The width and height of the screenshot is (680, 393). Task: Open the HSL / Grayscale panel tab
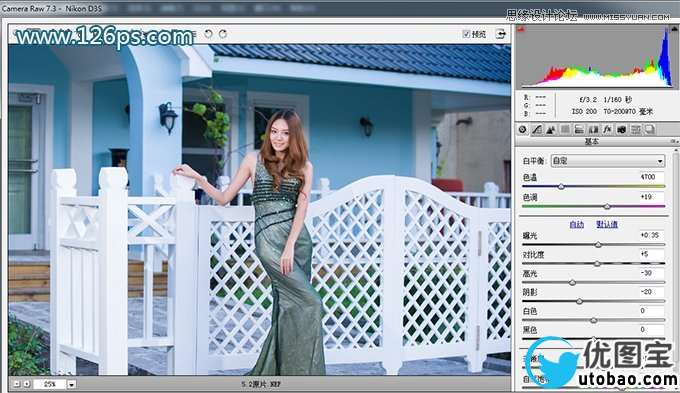pos(565,129)
